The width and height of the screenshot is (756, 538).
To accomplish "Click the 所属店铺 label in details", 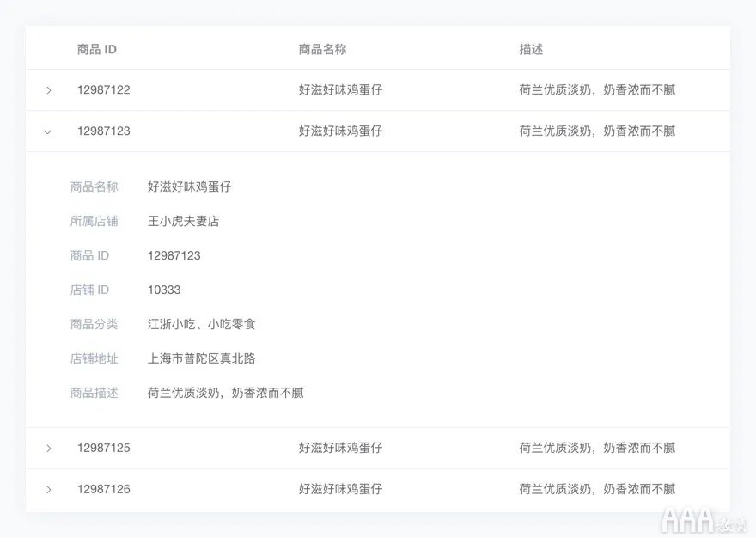I will click(94, 221).
